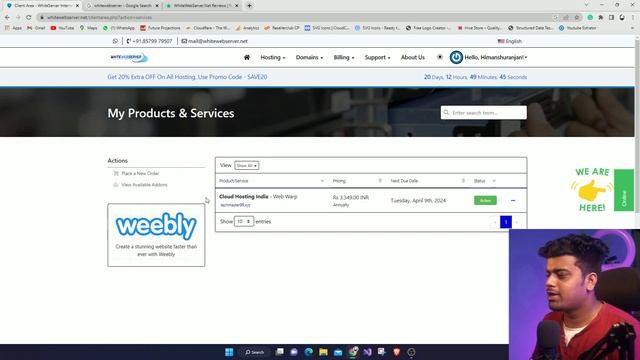Open a new browser tab
The image size is (640, 360).
point(249,6)
